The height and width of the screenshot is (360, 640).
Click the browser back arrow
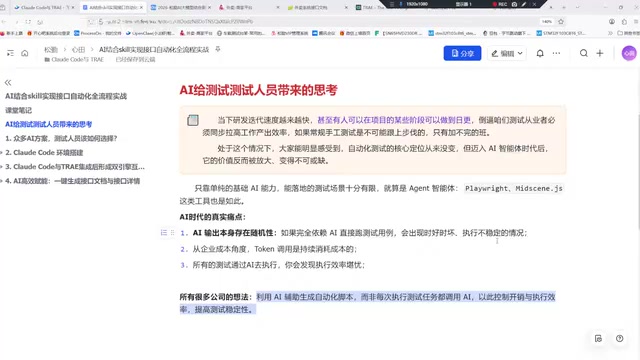click(4, 22)
